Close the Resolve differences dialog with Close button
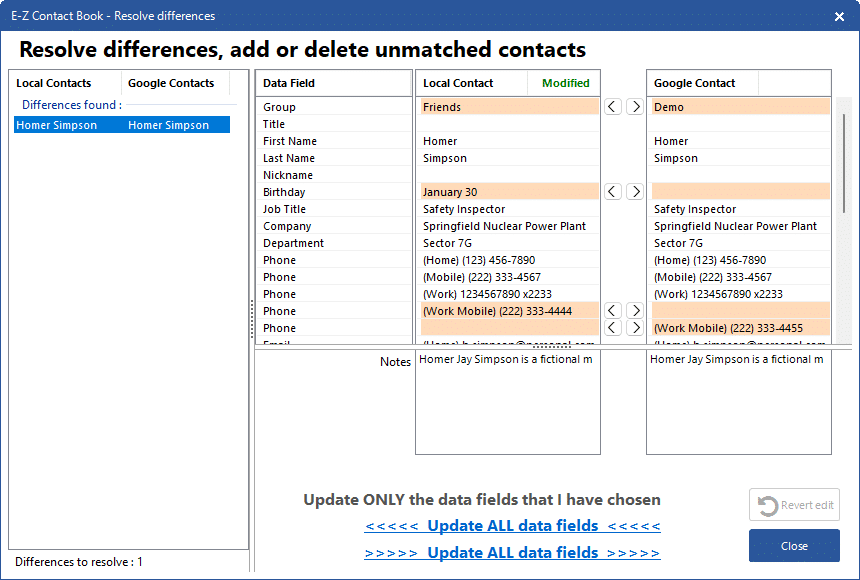The width and height of the screenshot is (860, 580). coord(794,545)
